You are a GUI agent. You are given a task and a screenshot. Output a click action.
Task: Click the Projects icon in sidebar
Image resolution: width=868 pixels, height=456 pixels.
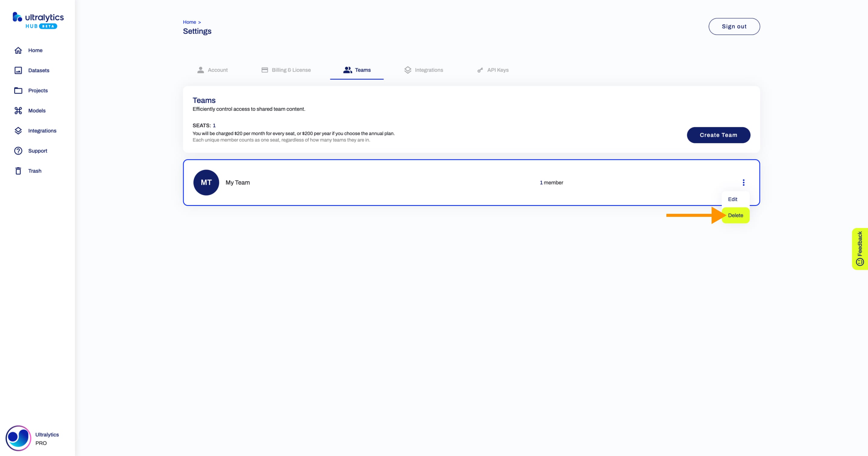(x=17, y=90)
